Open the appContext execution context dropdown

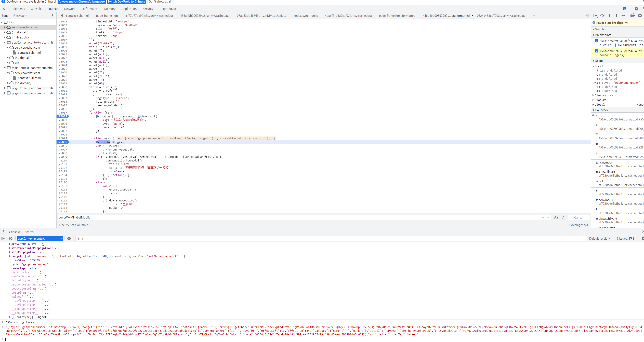(40, 239)
